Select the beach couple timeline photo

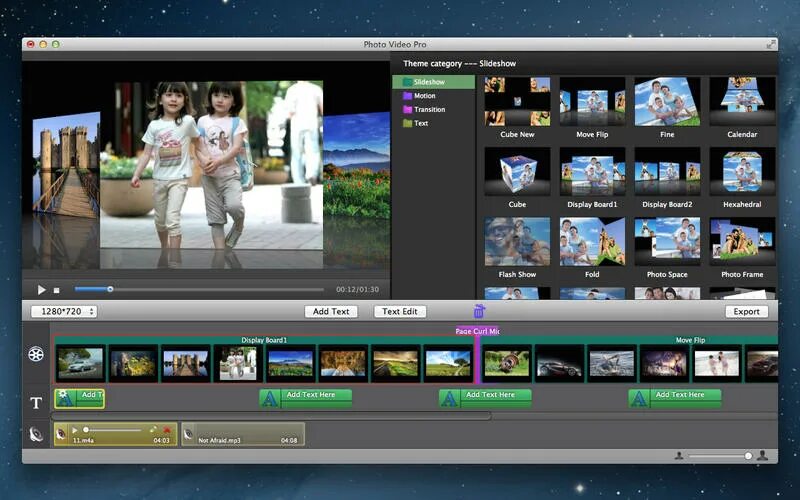point(717,363)
